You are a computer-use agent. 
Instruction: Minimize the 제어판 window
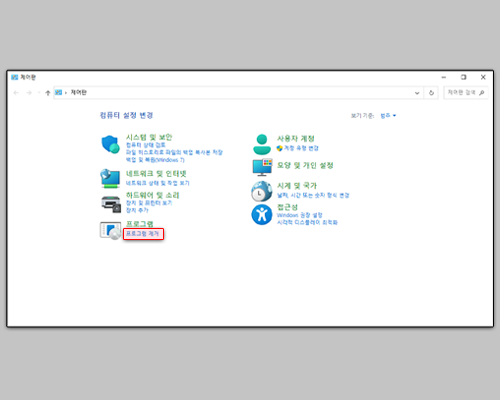coord(444,77)
